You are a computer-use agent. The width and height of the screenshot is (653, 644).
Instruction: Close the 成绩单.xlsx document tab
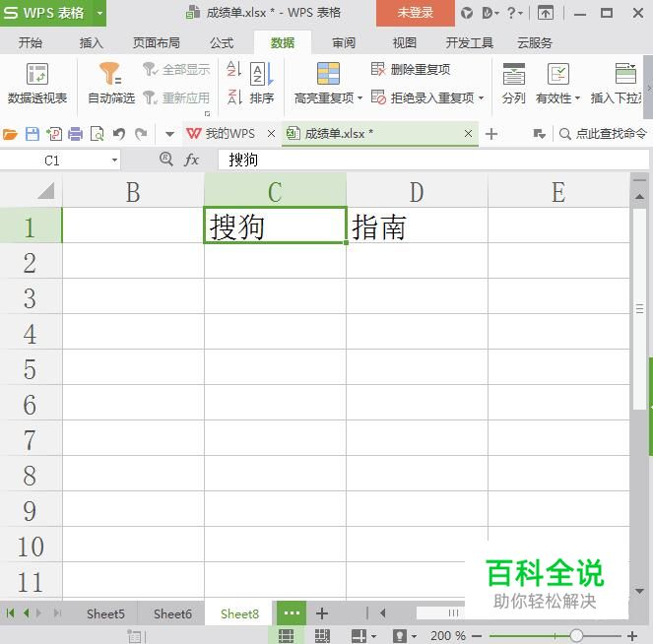[468, 134]
